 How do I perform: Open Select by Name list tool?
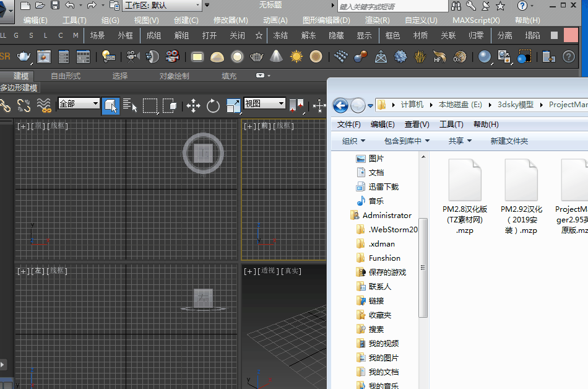click(x=130, y=105)
